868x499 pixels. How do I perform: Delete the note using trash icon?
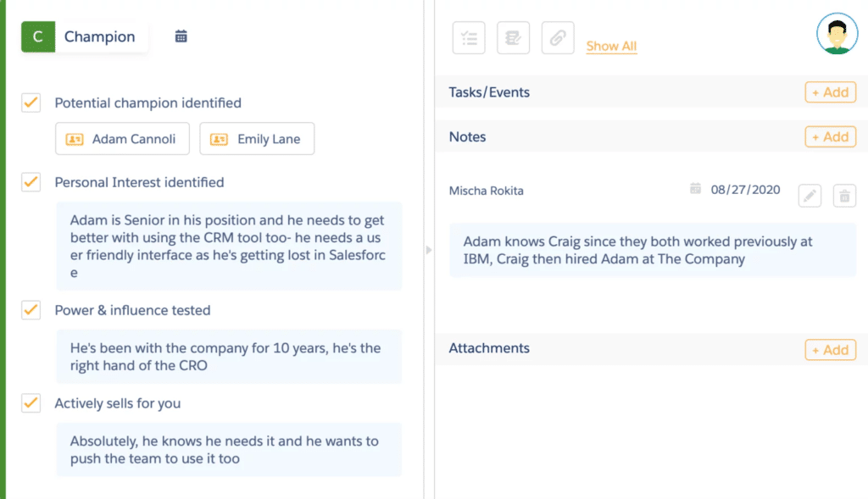click(844, 196)
